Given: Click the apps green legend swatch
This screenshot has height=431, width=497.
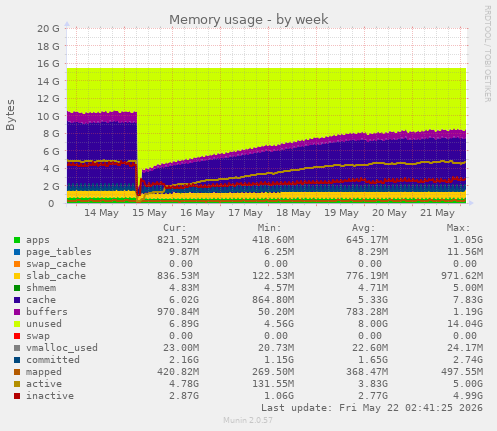Looking at the screenshot, I should (x=17, y=240).
